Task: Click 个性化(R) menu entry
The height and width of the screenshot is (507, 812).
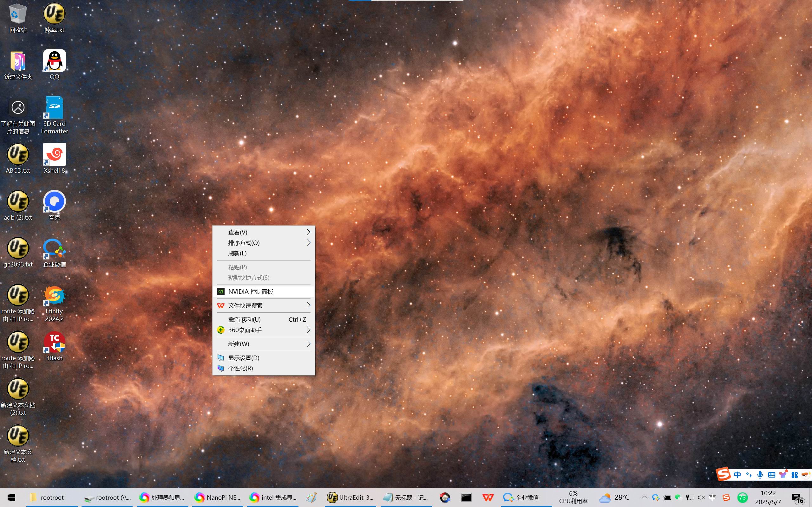Action: pos(240,369)
